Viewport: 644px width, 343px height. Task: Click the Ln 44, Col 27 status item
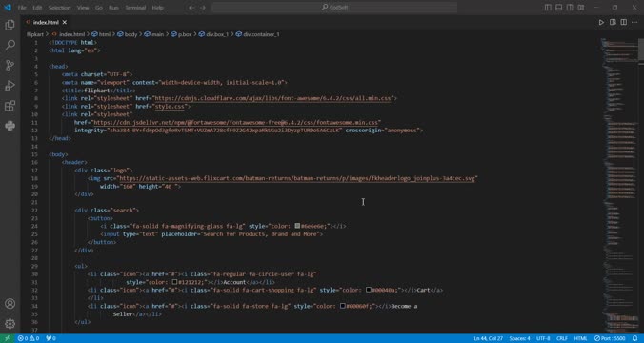489,338
